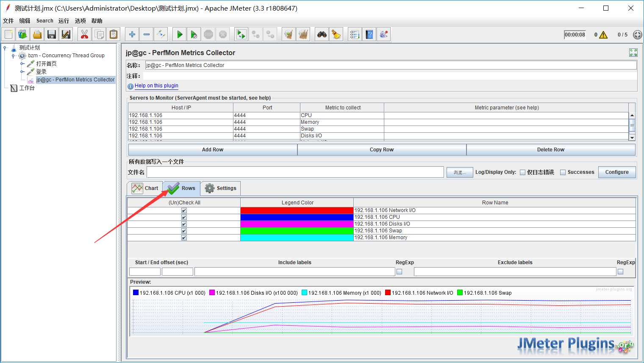Open the 编辑 menu

coord(25,21)
